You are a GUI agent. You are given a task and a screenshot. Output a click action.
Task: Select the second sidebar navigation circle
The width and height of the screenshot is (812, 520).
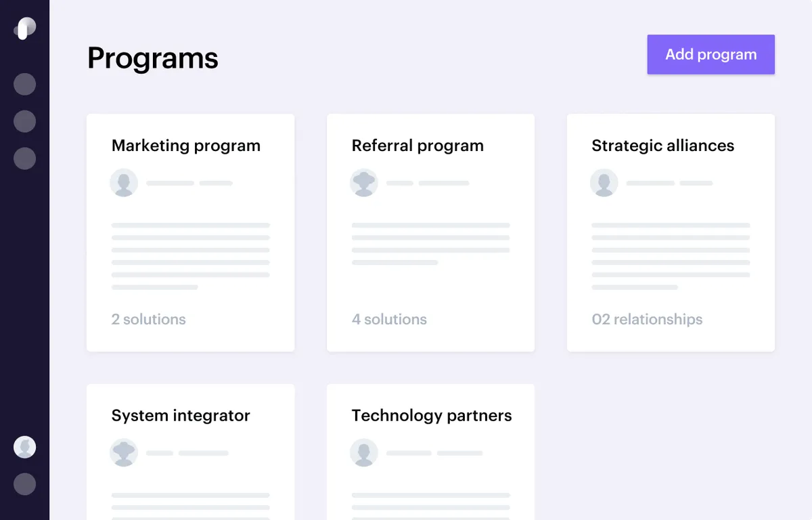[24, 122]
